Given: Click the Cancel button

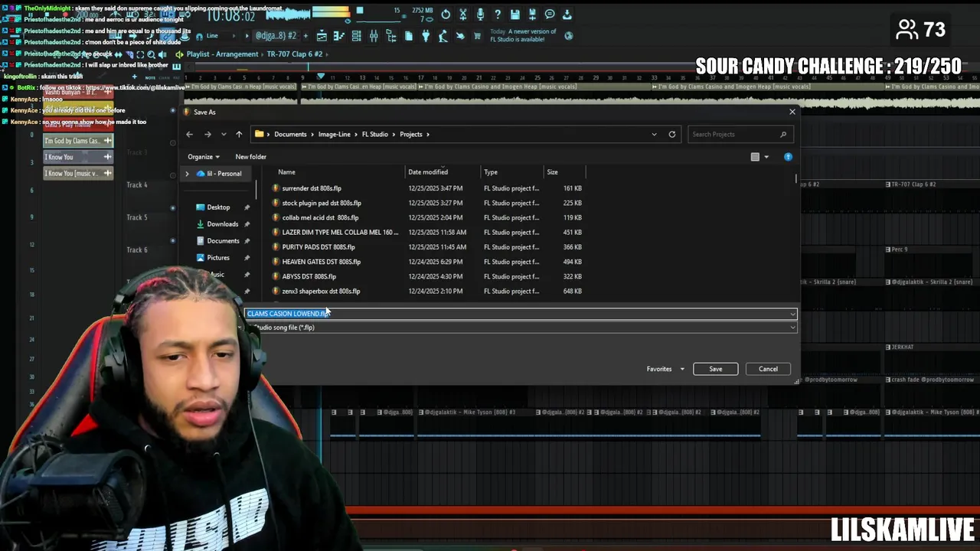Looking at the screenshot, I should click(x=768, y=369).
